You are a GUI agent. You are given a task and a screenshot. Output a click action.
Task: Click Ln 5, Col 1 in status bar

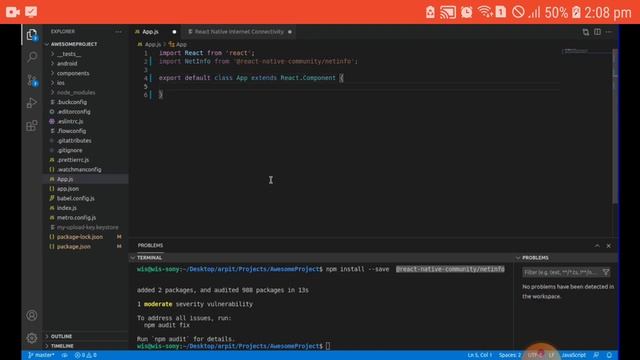click(480, 355)
